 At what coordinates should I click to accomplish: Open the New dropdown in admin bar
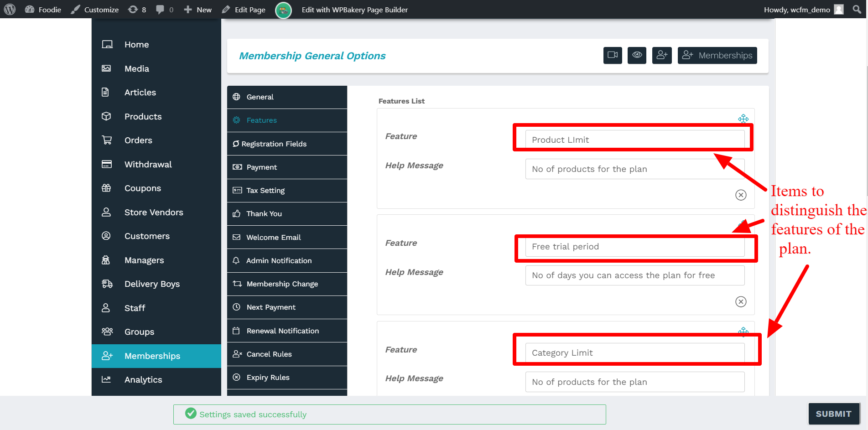[x=198, y=10]
